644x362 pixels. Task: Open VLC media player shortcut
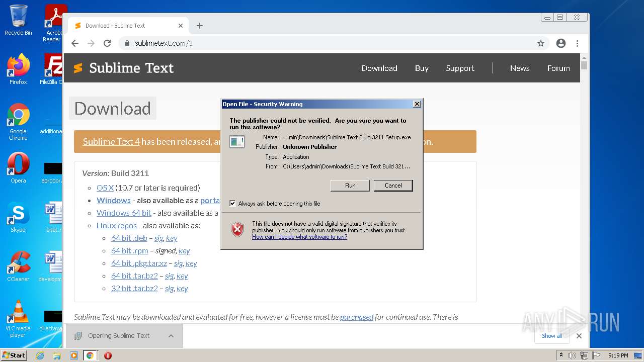pos(18,319)
